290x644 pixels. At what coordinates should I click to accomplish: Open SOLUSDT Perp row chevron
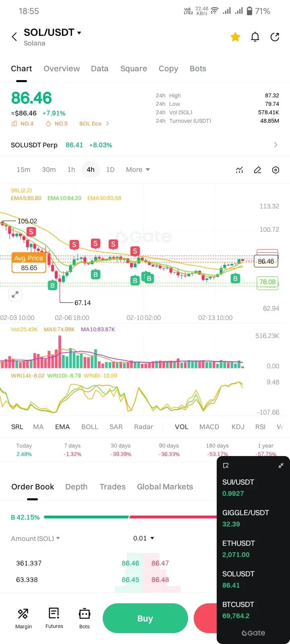[x=275, y=145]
